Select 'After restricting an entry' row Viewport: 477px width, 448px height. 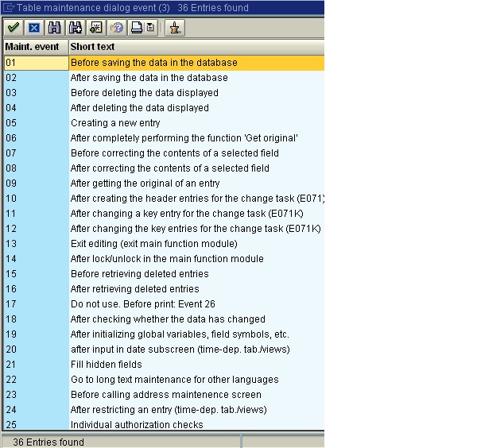tap(197, 410)
